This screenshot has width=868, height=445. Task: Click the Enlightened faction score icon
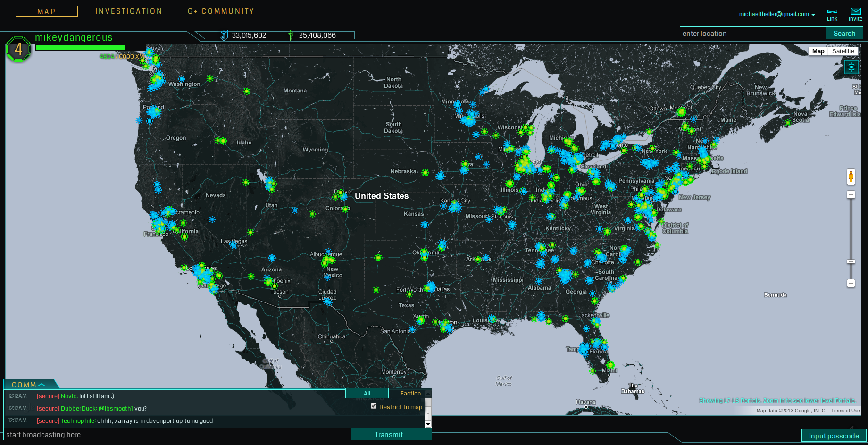click(x=291, y=35)
